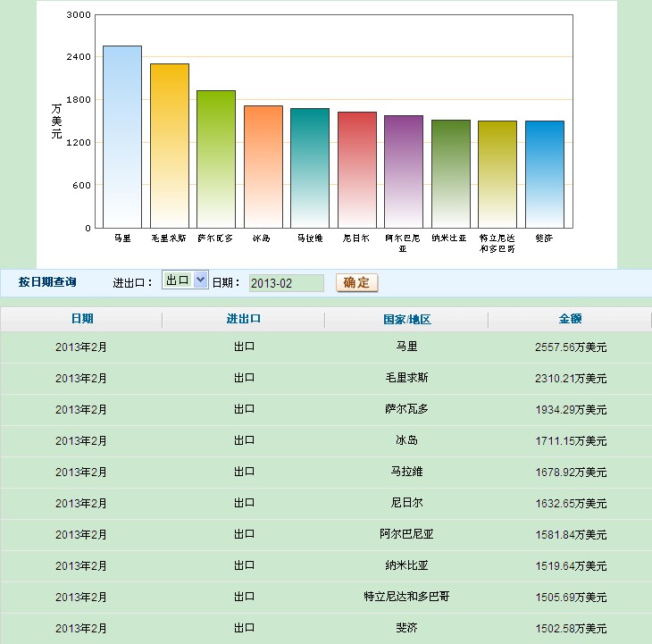Click the green 萨尔瓦多 bar in chart
Image resolution: width=652 pixels, height=644 pixels.
pyautogui.click(x=216, y=159)
